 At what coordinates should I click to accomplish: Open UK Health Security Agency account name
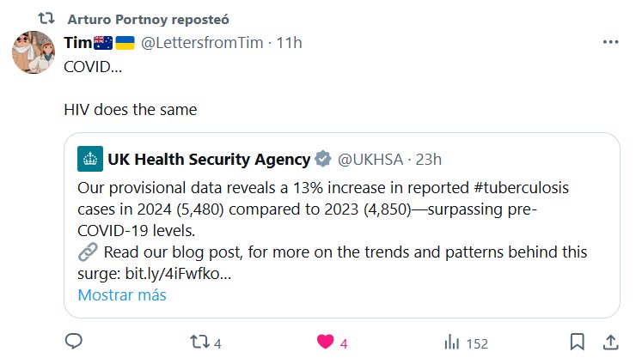(x=208, y=159)
